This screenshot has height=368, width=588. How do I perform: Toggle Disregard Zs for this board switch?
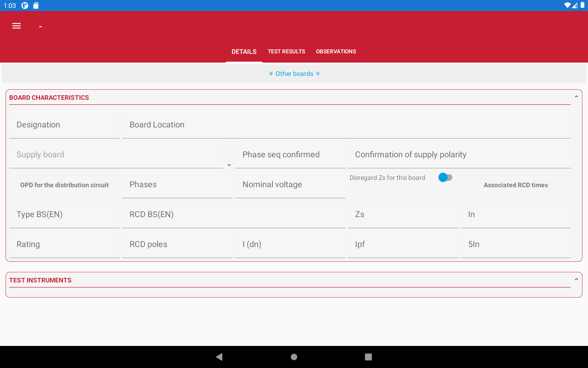pyautogui.click(x=445, y=178)
